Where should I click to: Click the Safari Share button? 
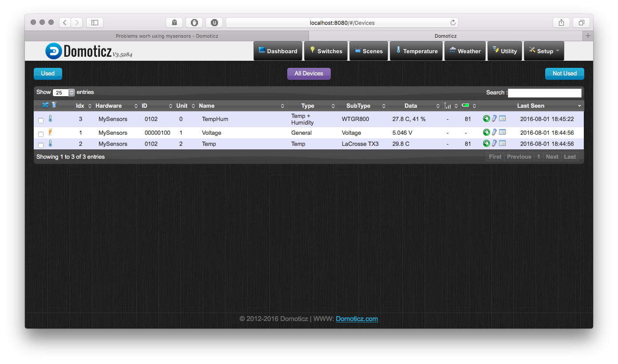click(x=562, y=23)
